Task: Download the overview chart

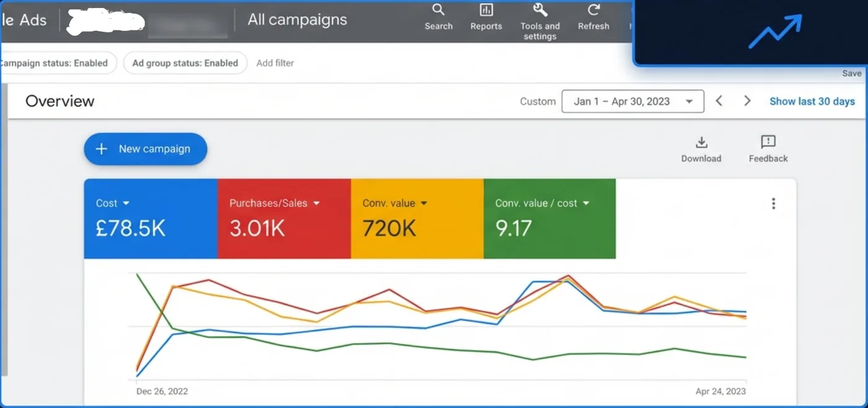Action: [701, 149]
